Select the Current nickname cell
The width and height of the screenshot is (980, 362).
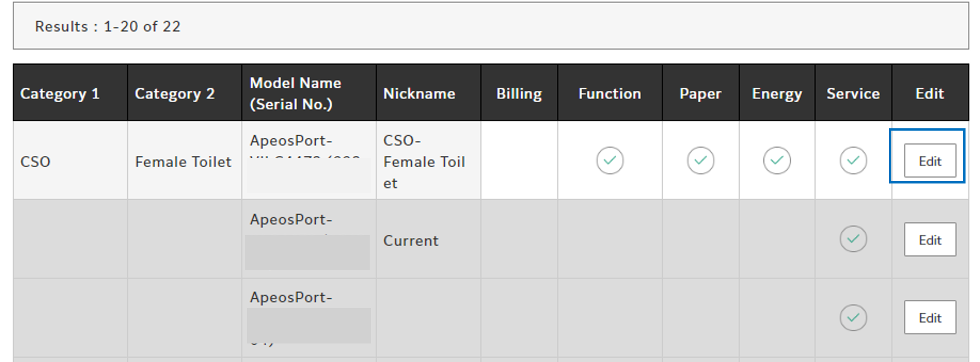pyautogui.click(x=411, y=241)
